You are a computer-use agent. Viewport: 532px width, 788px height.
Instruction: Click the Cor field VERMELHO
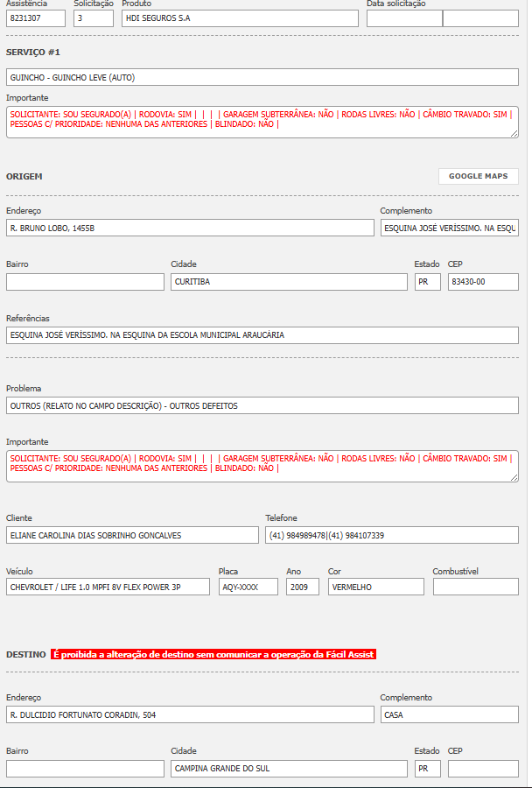click(375, 587)
